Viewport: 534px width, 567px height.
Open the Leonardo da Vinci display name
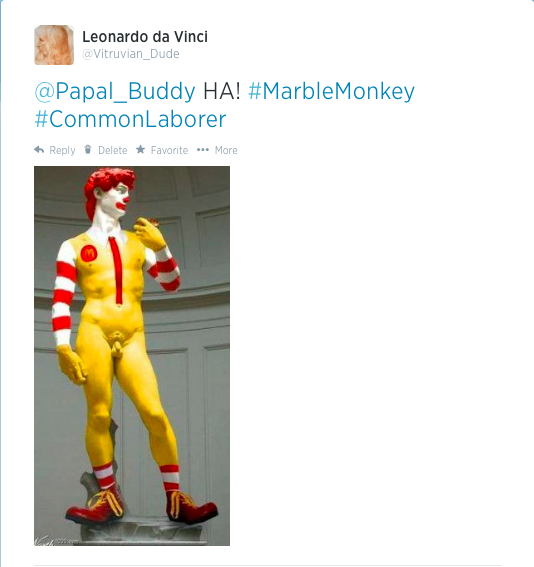(145, 37)
